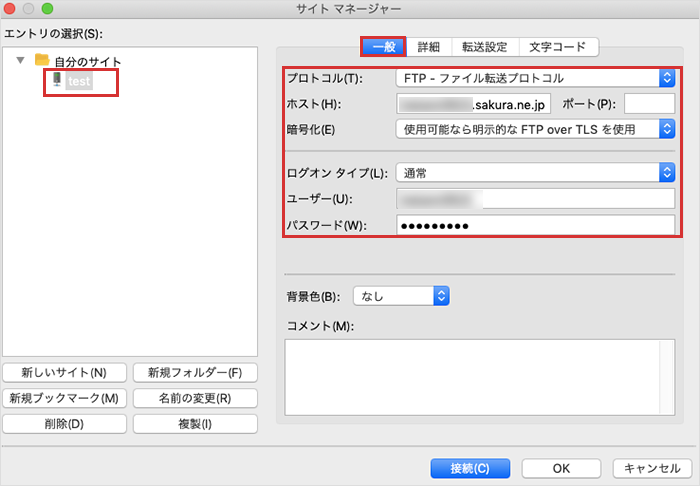Open the 転送設定 tab
The image size is (700, 486).
pos(484,47)
